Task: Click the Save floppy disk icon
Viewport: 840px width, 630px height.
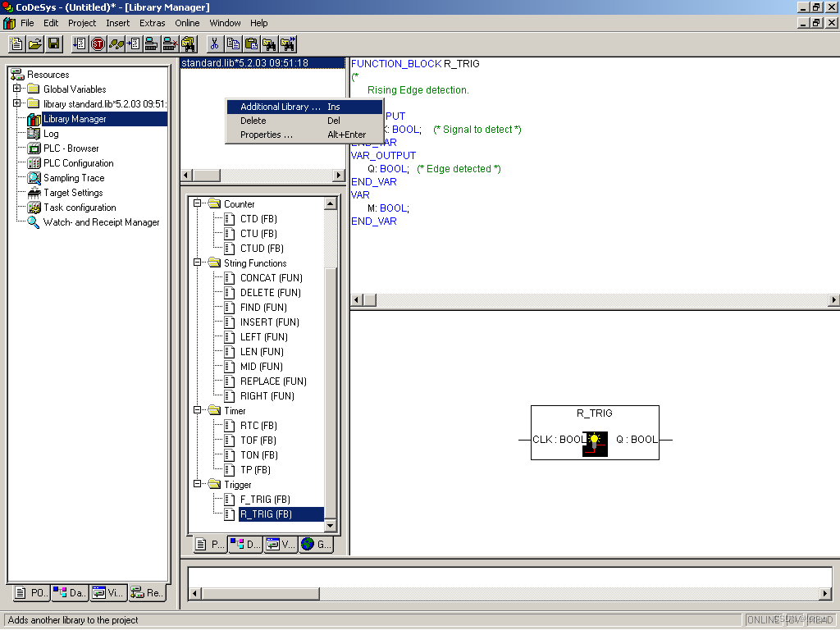Action: (x=54, y=44)
